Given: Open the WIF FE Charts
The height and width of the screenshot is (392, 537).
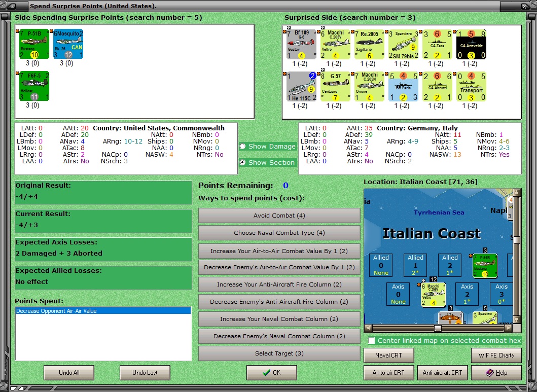Looking at the screenshot, I should coord(496,355).
